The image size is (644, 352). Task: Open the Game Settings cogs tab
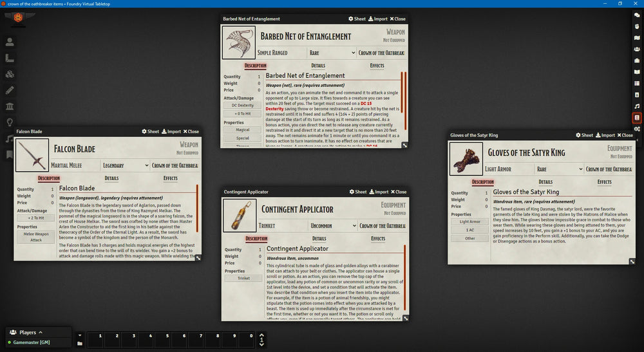pos(637,129)
